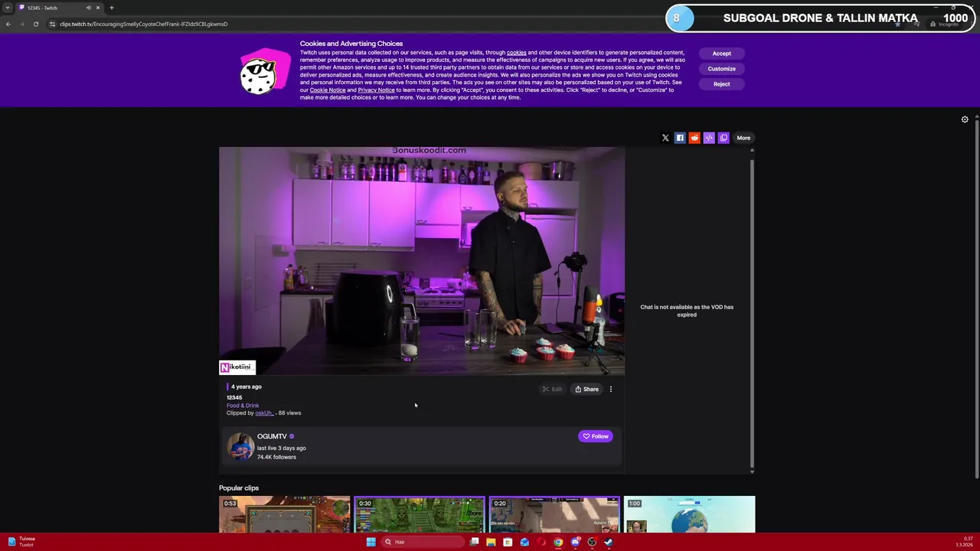Close the 12345 - Twitch tab
Viewport: 980px width, 551px height.
click(x=98, y=8)
